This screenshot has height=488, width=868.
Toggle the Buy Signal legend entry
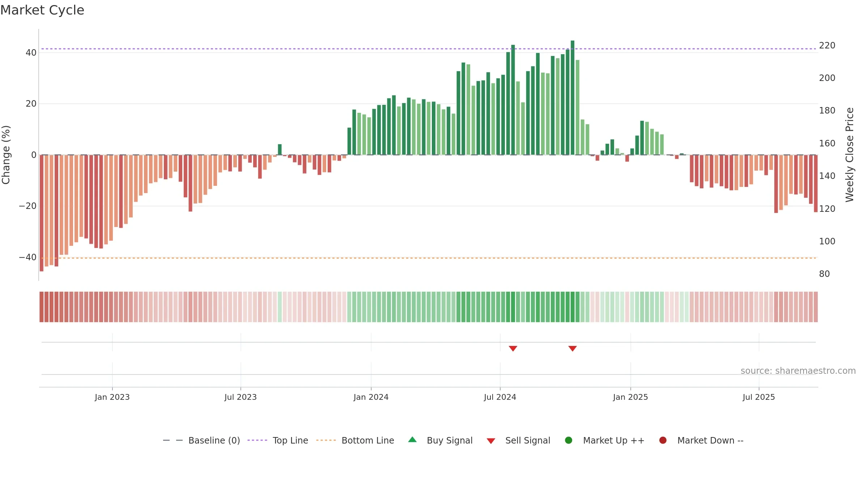tap(440, 440)
